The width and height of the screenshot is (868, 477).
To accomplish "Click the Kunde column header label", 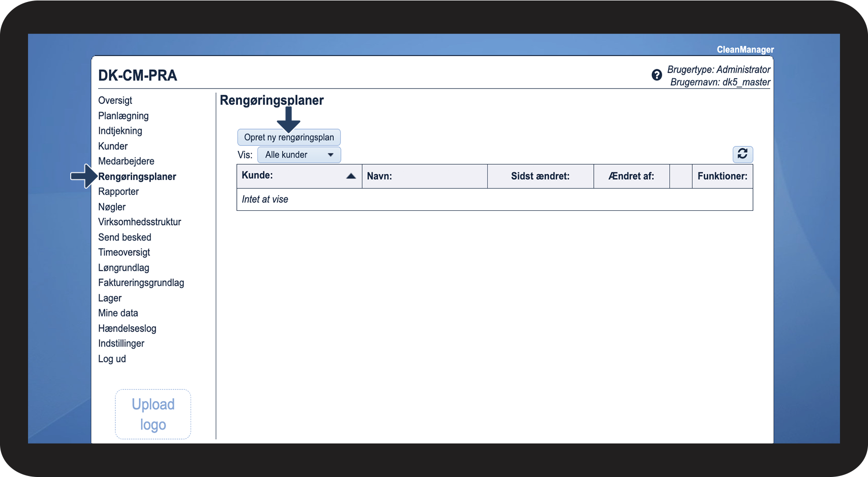I will [257, 175].
